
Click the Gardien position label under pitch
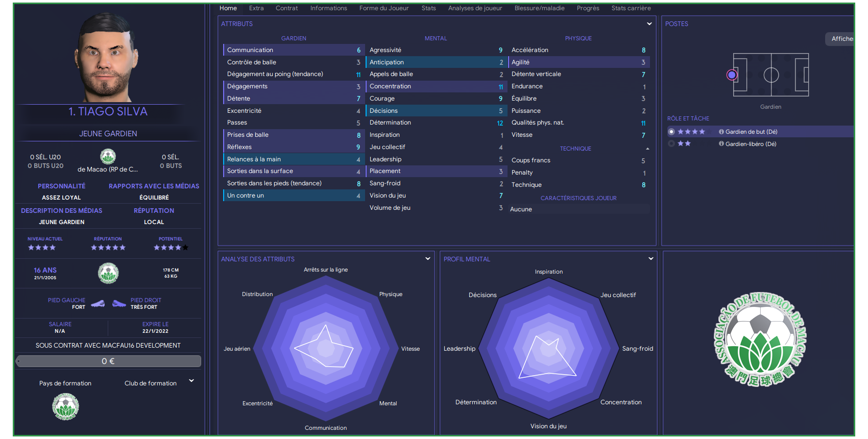coord(770,107)
